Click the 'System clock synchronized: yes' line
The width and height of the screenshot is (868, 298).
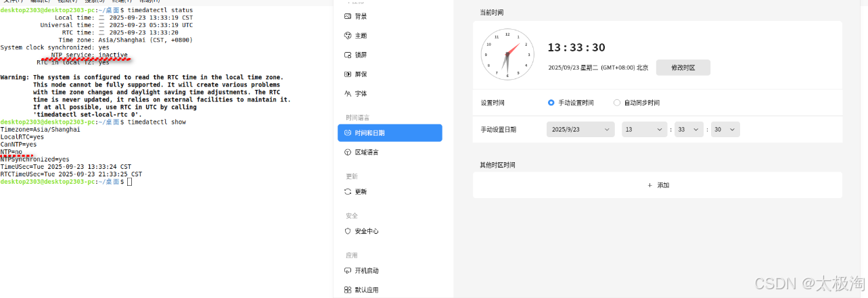pos(55,47)
